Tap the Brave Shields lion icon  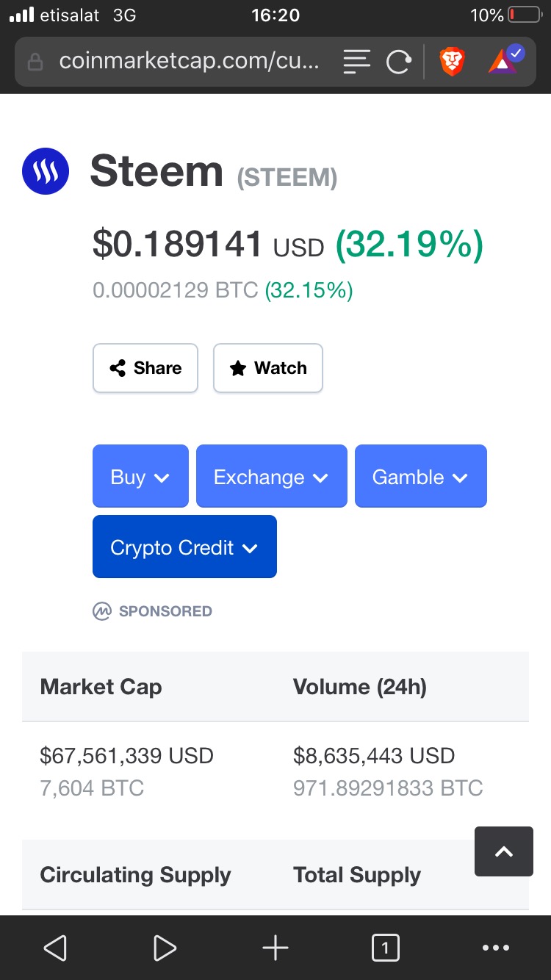coord(453,62)
